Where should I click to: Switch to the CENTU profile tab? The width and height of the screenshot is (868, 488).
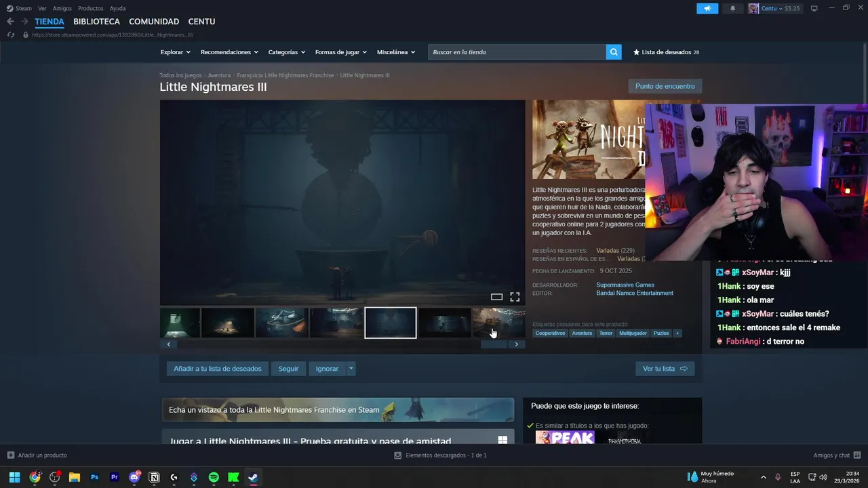[201, 22]
